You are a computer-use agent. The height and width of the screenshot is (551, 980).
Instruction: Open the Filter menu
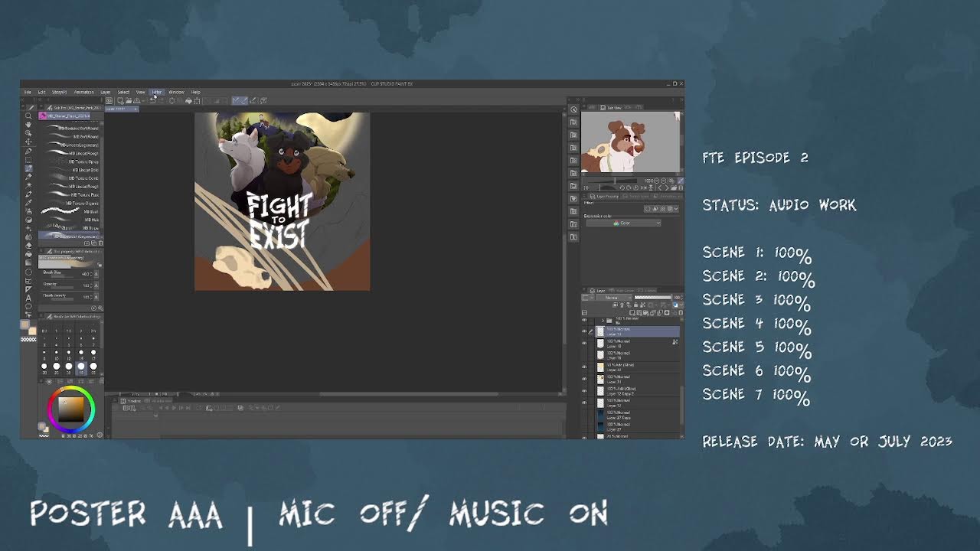pyautogui.click(x=157, y=92)
